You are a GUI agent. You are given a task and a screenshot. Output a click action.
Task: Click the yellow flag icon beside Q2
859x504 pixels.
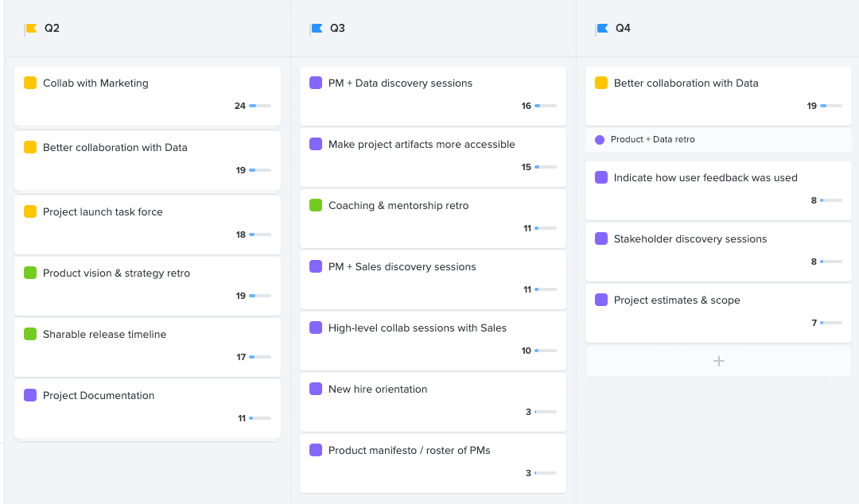(31, 29)
